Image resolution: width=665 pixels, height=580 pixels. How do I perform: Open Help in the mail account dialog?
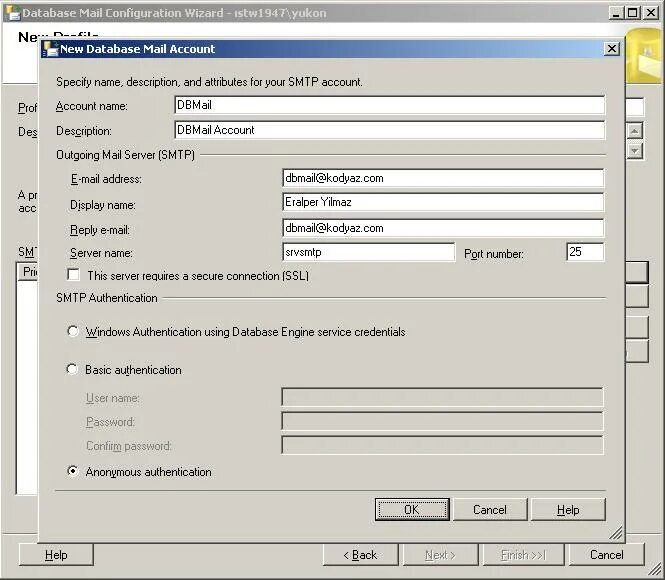[x=568, y=509]
